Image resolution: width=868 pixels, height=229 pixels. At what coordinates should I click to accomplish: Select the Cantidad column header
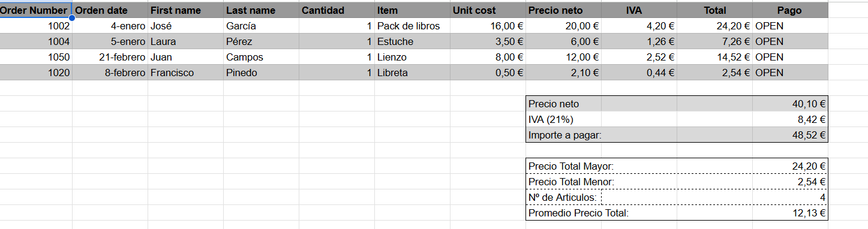(337, 10)
